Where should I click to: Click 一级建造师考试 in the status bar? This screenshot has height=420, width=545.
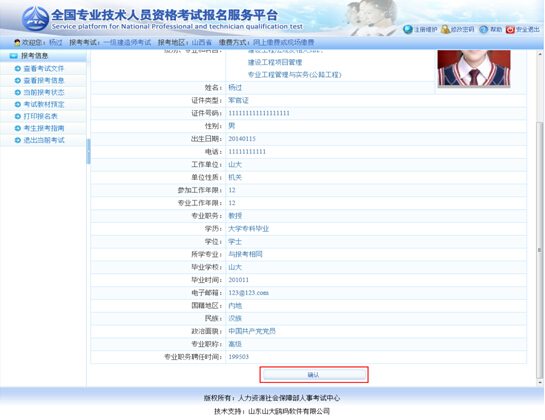click(128, 42)
